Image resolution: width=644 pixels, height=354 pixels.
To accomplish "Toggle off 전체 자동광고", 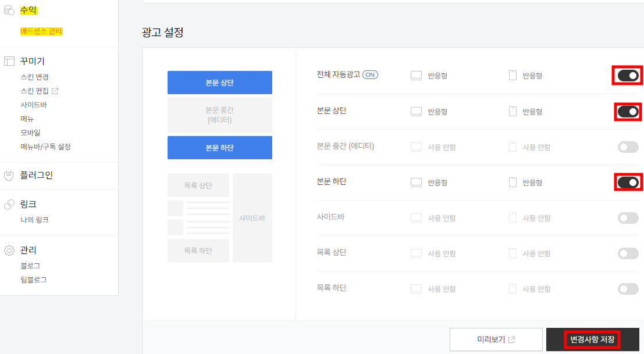I will point(627,74).
